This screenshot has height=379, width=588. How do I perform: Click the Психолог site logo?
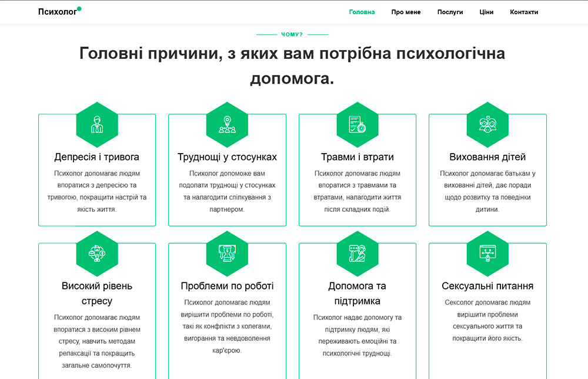click(x=59, y=12)
